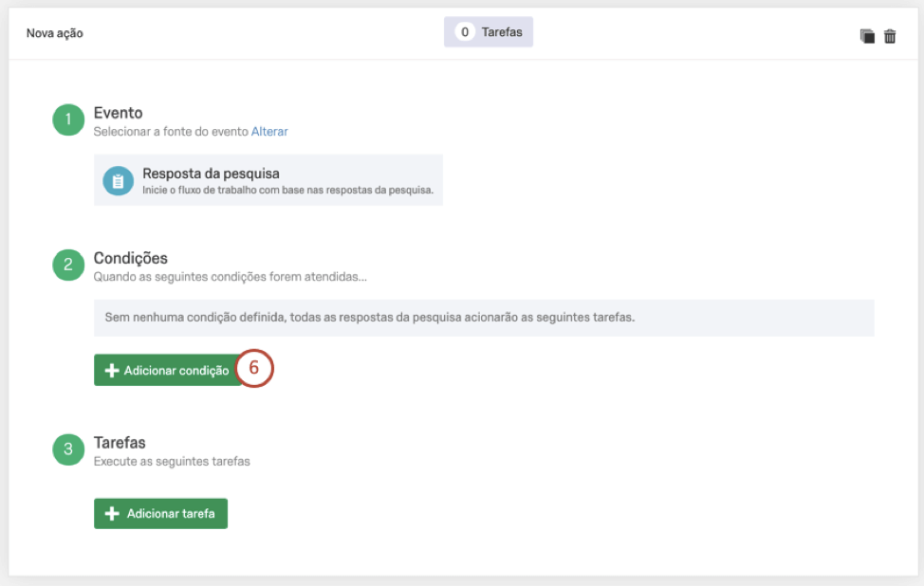Click the Evento section heading
The image size is (924, 586).
[x=118, y=113]
